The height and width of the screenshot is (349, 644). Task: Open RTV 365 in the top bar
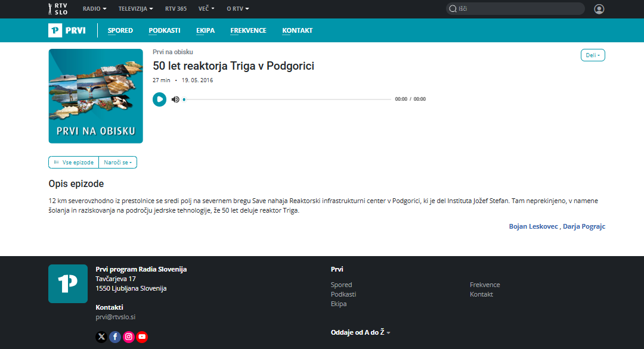click(x=176, y=8)
